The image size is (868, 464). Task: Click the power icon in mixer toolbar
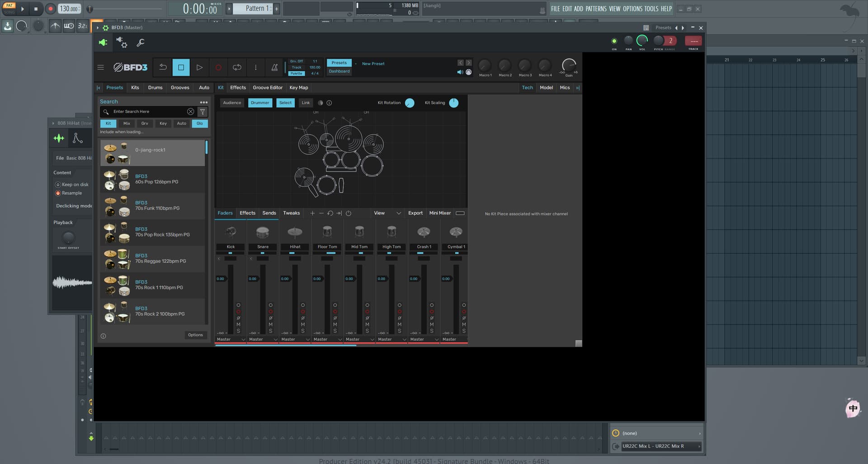[x=349, y=213]
